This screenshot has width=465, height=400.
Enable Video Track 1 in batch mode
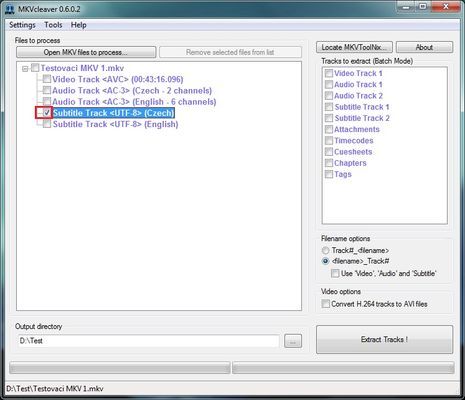pyautogui.click(x=329, y=73)
